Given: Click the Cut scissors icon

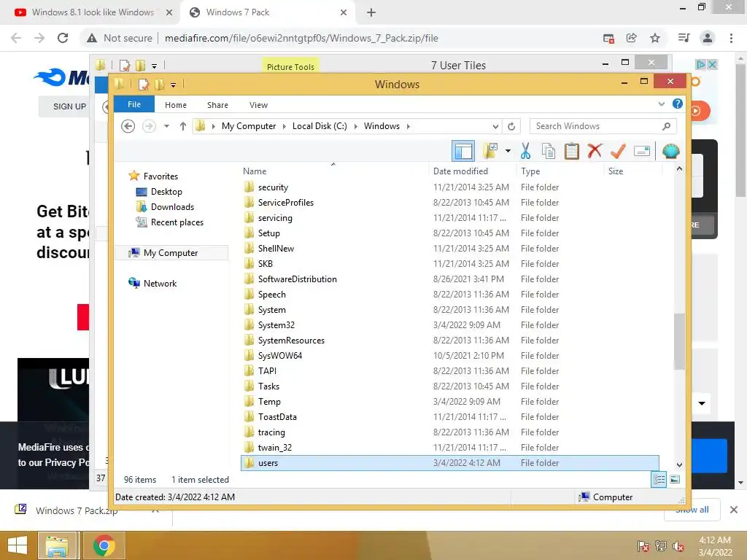Looking at the screenshot, I should 525,151.
